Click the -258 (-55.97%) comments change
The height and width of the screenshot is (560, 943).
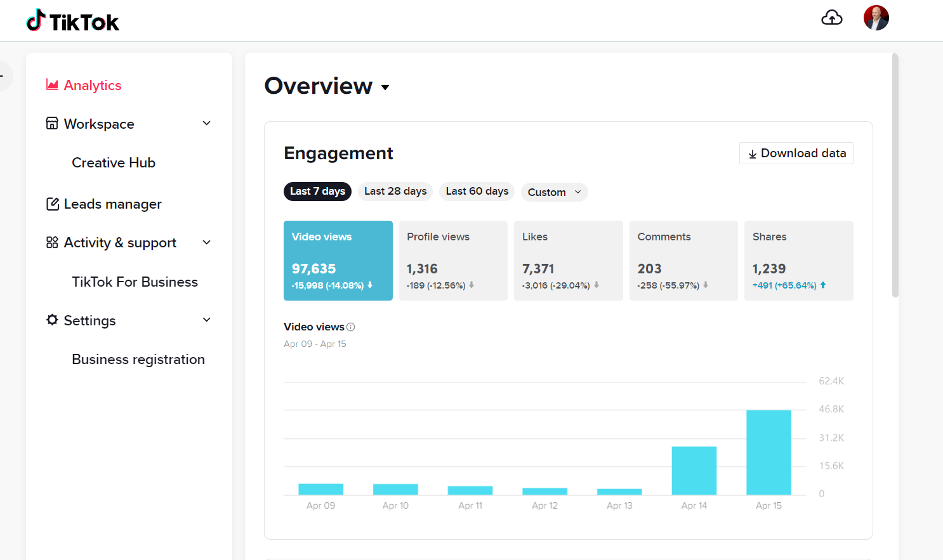tap(668, 285)
